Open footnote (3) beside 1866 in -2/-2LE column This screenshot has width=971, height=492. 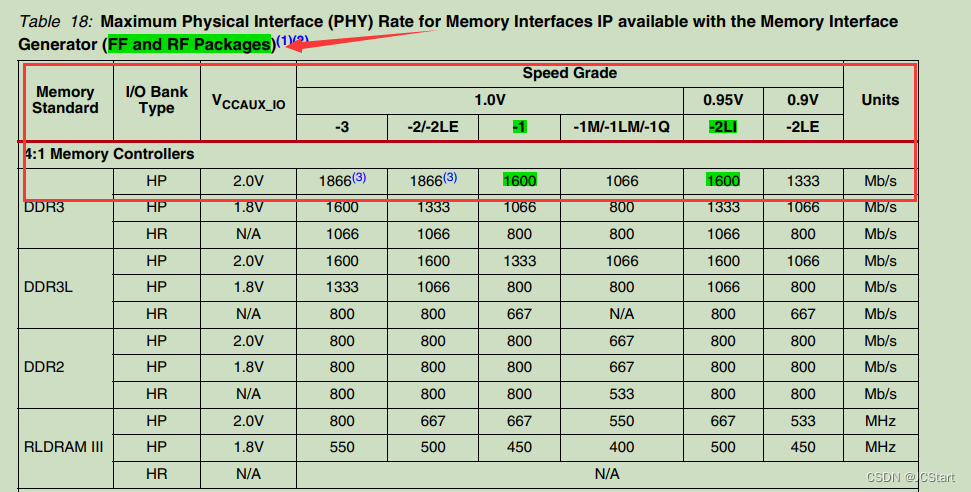coord(450,177)
